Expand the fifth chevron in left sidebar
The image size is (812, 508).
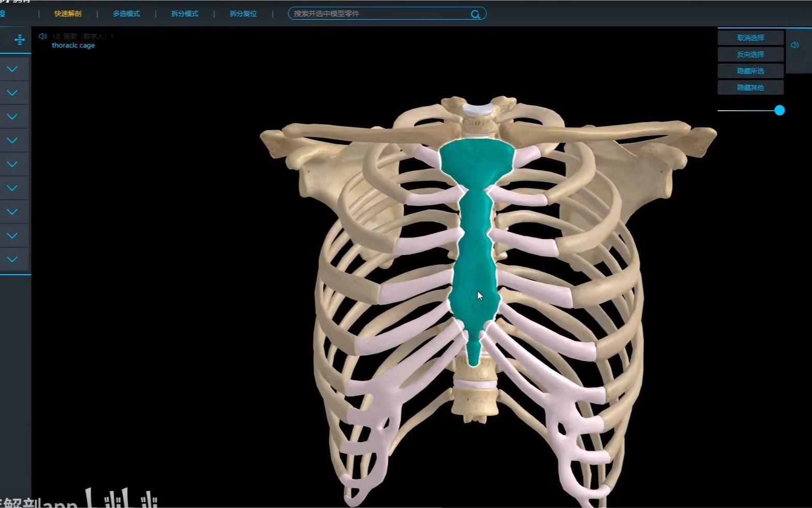(12, 164)
